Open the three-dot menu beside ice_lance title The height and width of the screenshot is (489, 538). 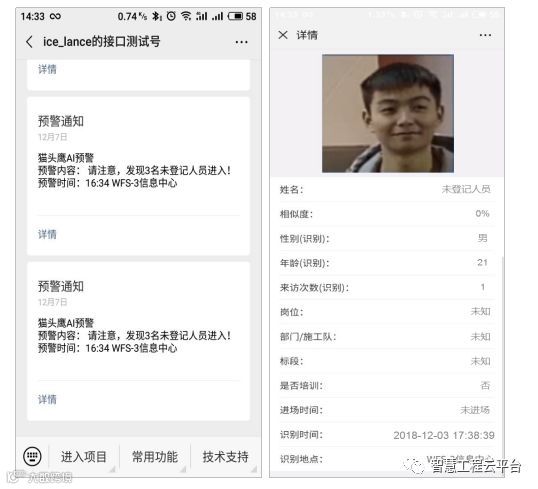click(x=242, y=42)
